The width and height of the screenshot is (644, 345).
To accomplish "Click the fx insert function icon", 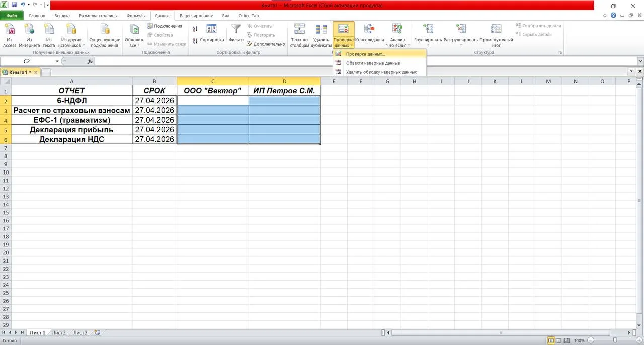I will click(x=90, y=61).
